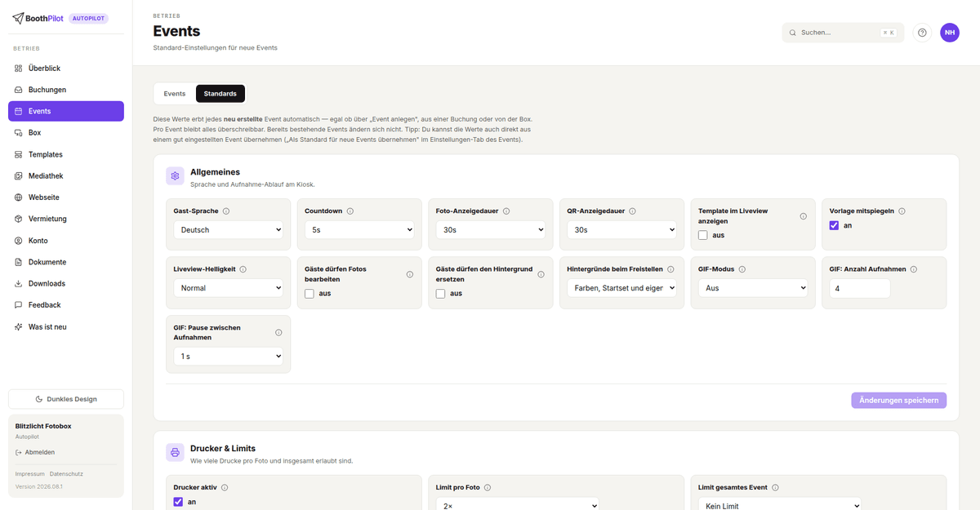Viewport: 980px width, 510px height.
Task: Show info for Foto-Anzeigedauer
Action: (x=506, y=211)
